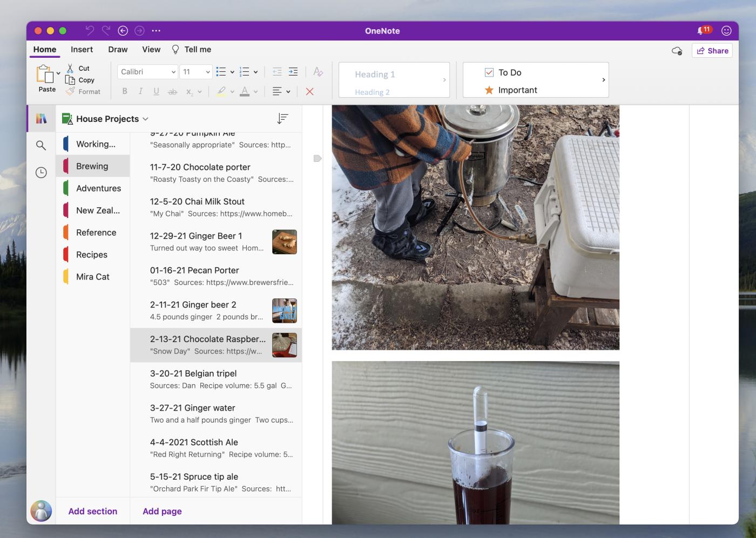Screen dimensions: 756x538
Task: Click the user account avatar
Action: (41, 510)
